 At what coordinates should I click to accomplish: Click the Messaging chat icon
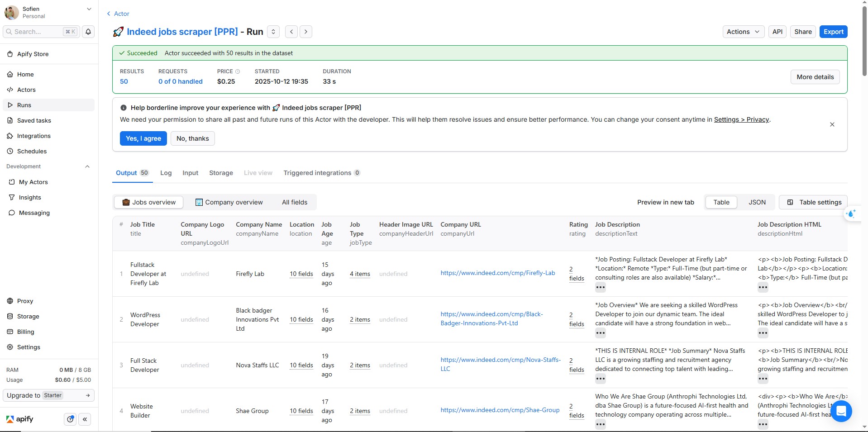point(12,213)
